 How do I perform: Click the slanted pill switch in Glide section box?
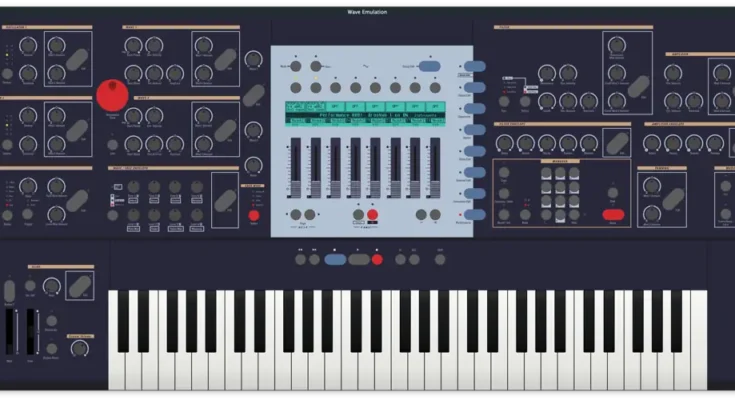coord(80,286)
